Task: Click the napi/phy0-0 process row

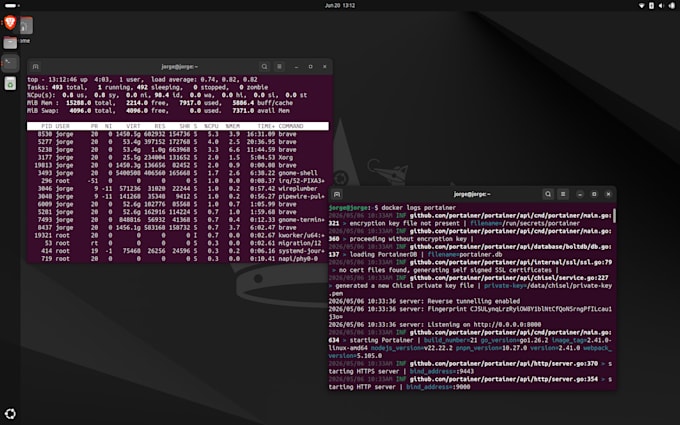Action: 178,259
